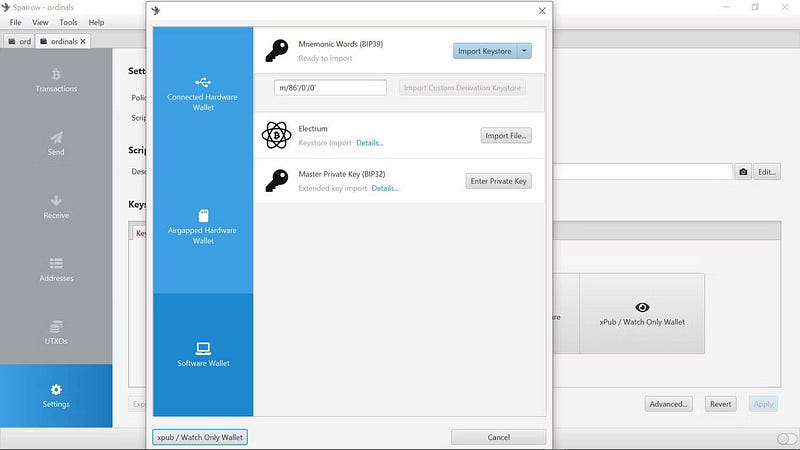The image size is (800, 450).
Task: Select Software Wallet option
Action: point(203,355)
